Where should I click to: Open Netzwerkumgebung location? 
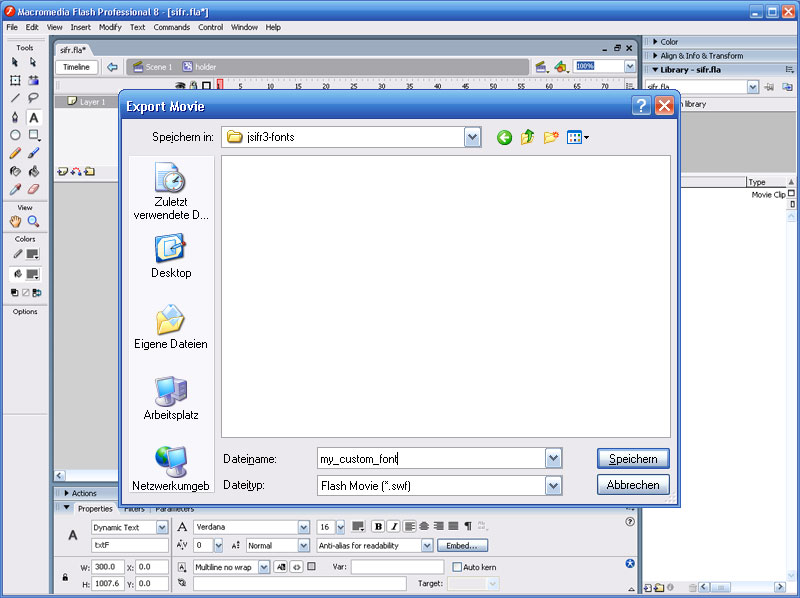171,469
